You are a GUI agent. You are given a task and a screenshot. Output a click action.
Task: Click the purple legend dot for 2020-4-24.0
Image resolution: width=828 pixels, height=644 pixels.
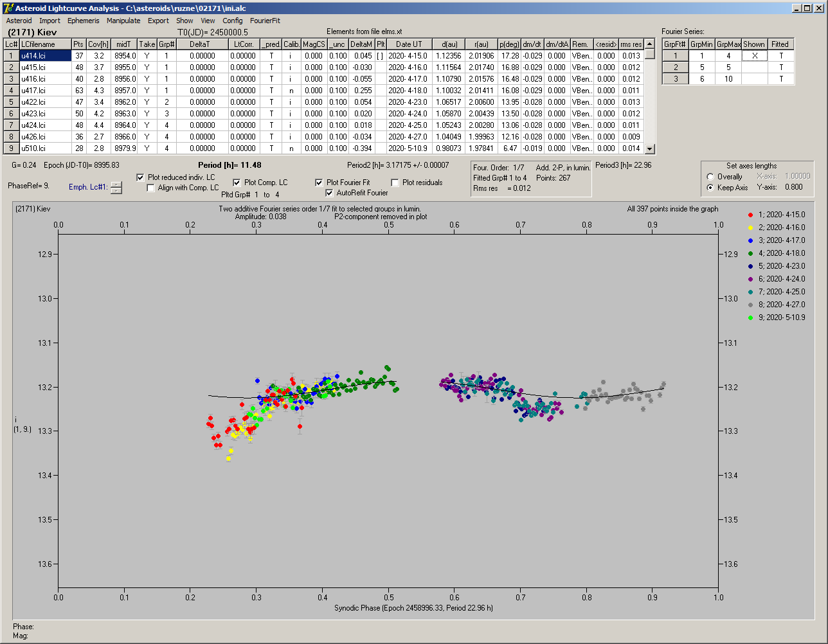tap(751, 279)
